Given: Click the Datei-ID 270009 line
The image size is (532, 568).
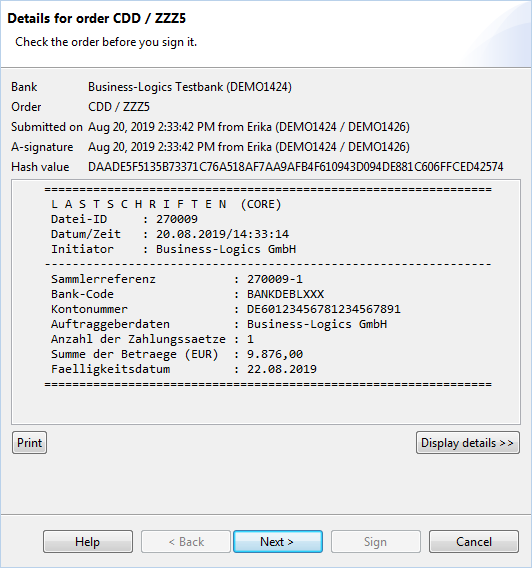Looking at the screenshot, I should pos(124,219).
